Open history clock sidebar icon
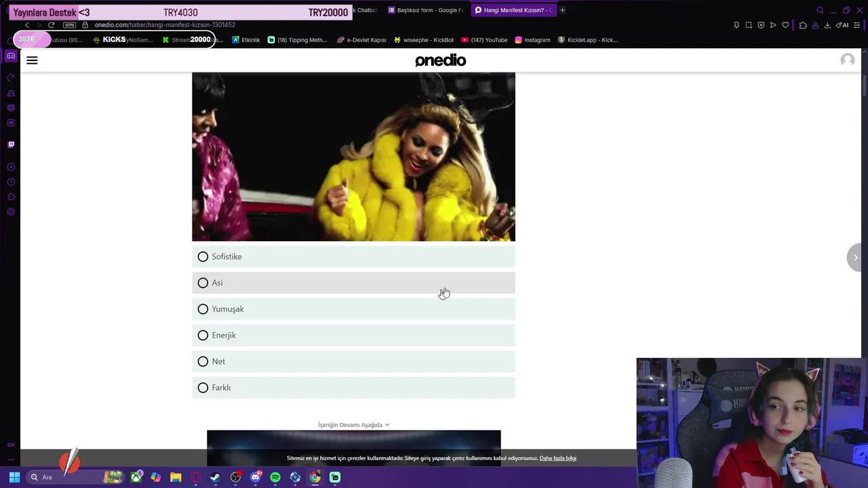The width and height of the screenshot is (868, 488). [11, 182]
